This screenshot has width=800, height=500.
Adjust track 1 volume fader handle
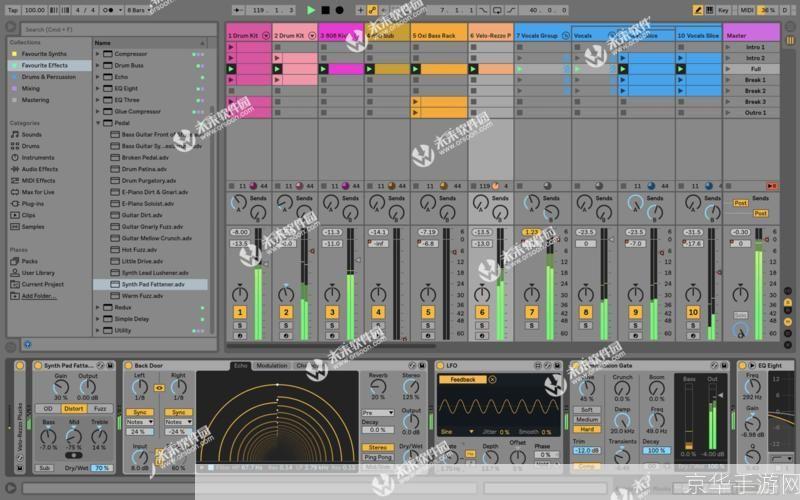(265, 264)
